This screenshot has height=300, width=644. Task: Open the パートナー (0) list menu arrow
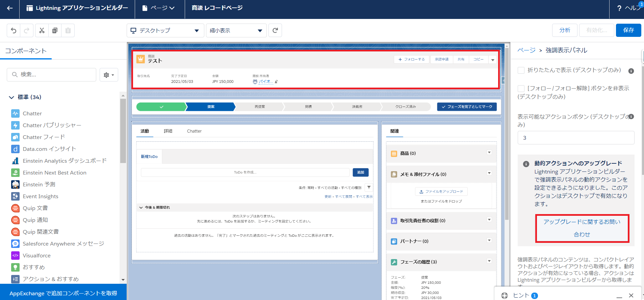(489, 240)
